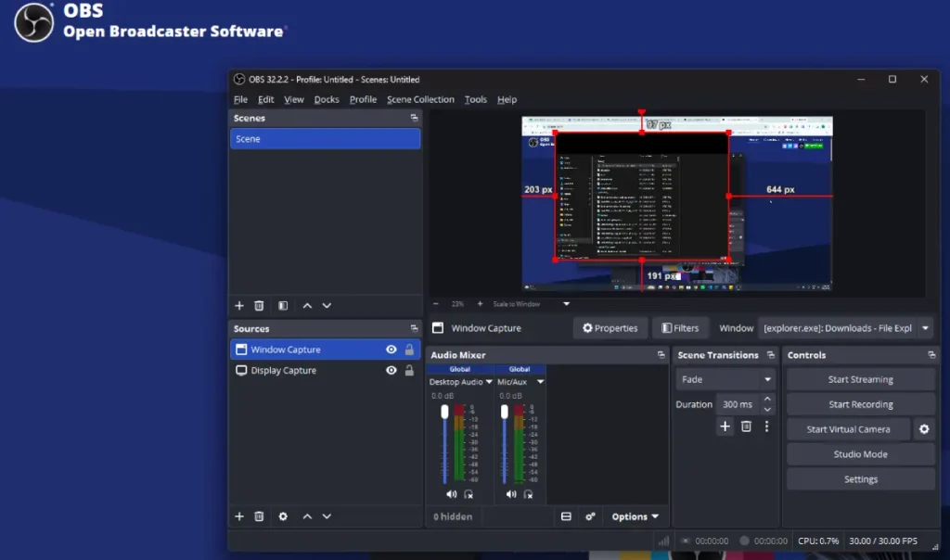The image size is (950, 560).
Task: Open the Mic/Aux dropdown arrow
Action: coord(541,382)
